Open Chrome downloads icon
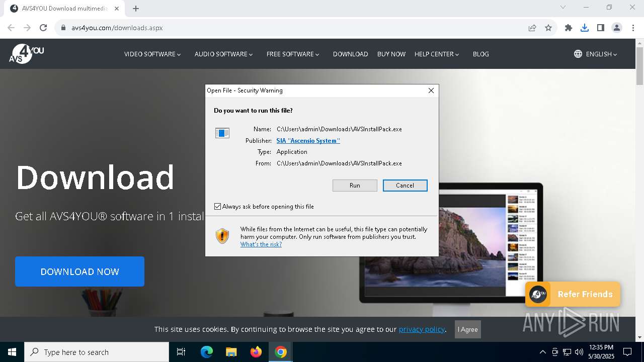The height and width of the screenshot is (362, 644). 585,28
